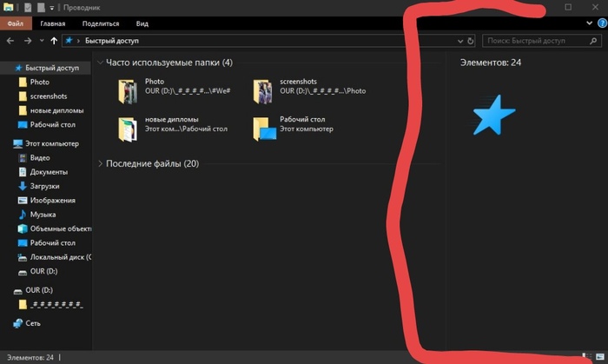
Task: Click the Forward navigation arrow
Action: [28, 41]
